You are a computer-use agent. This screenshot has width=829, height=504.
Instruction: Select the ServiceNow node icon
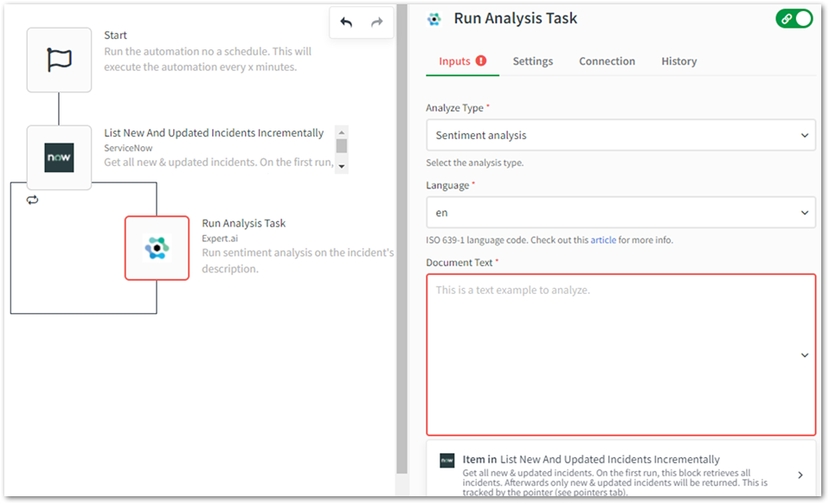[x=59, y=158]
